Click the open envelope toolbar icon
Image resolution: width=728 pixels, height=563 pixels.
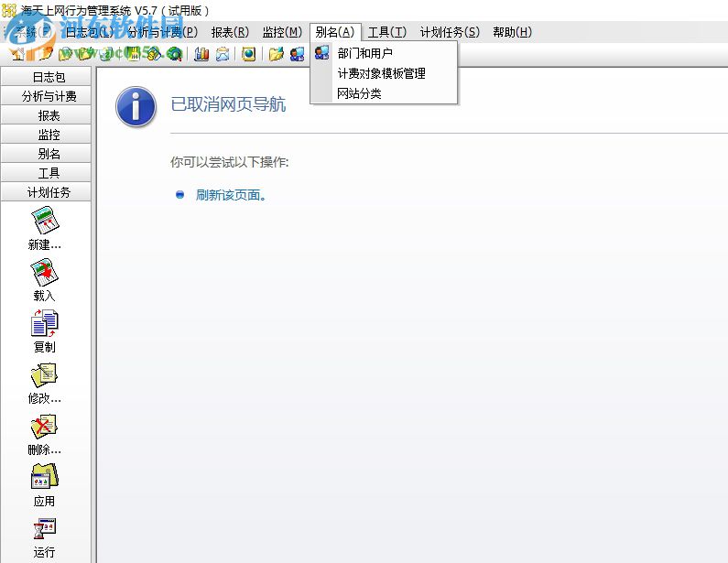[223, 54]
